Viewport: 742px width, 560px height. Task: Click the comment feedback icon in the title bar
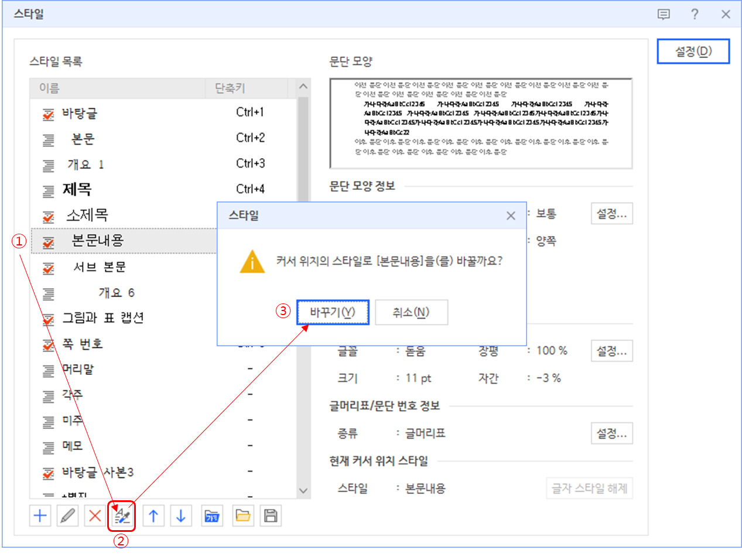pyautogui.click(x=664, y=14)
